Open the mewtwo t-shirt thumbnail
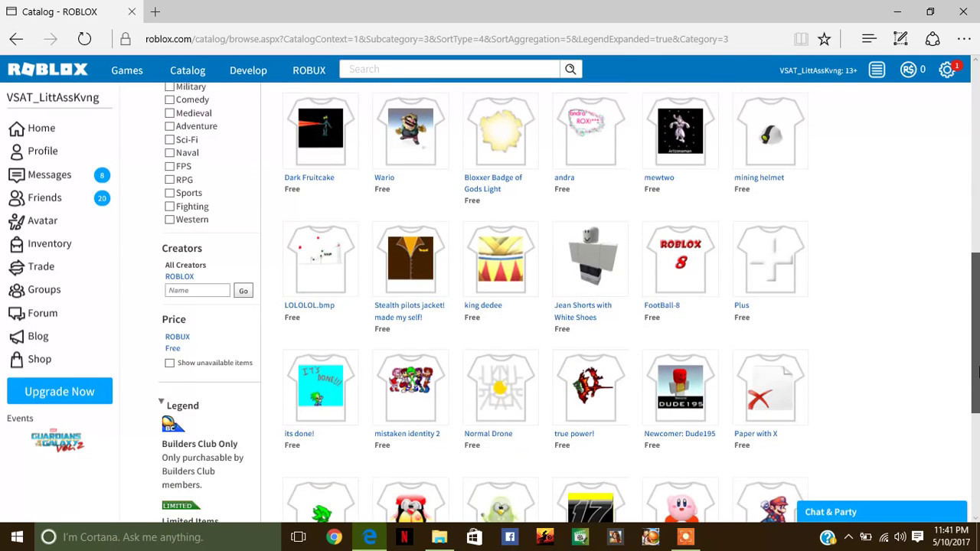Screen dimensions: 980x551 click(680, 130)
